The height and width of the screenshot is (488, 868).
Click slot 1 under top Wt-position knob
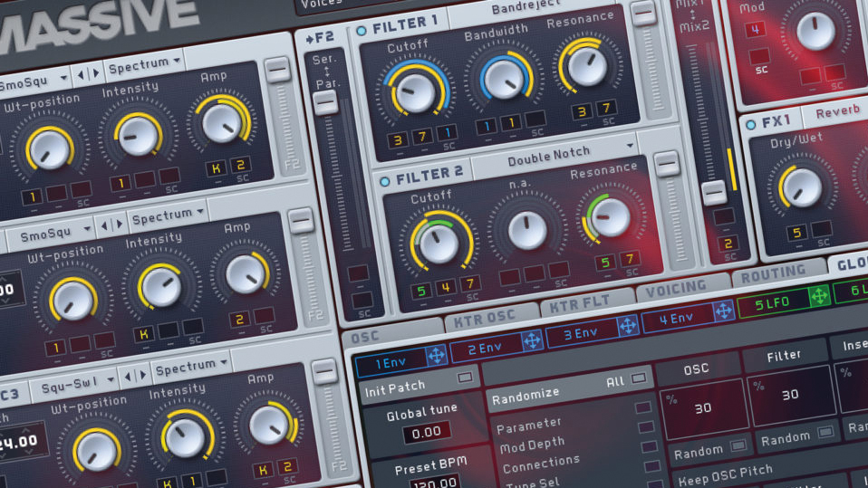pos(32,196)
